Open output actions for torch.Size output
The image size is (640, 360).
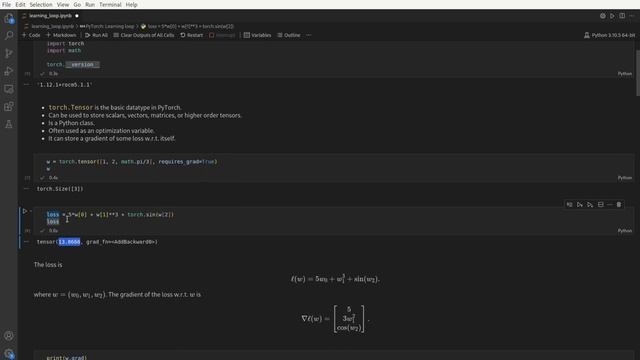coord(27,189)
